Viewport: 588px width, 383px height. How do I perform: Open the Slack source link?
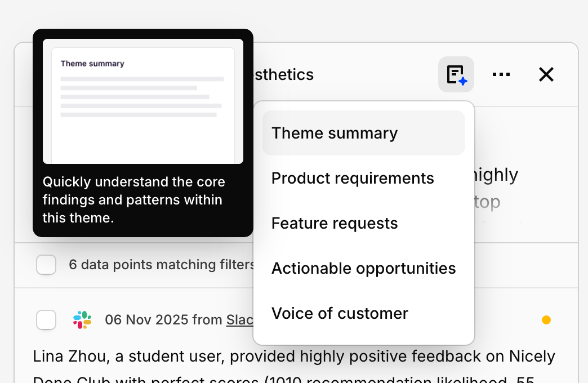click(239, 320)
